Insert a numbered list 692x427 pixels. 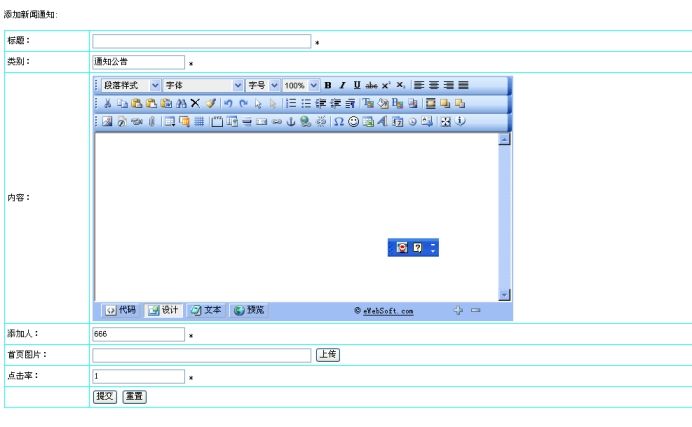[291, 103]
